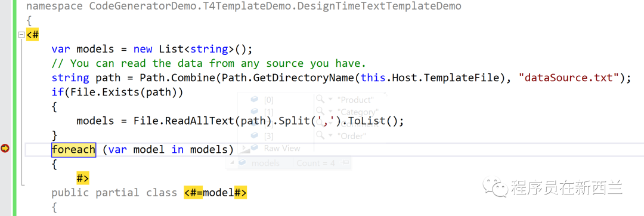Click the [0] index label
644x216 pixels.
[x=268, y=100]
